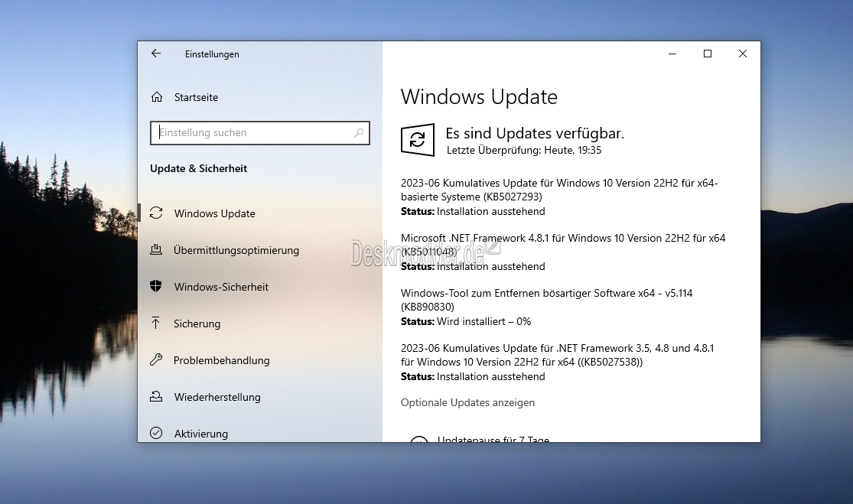Maximize the Einstellungen window
This screenshot has width=853, height=504.
707,54
